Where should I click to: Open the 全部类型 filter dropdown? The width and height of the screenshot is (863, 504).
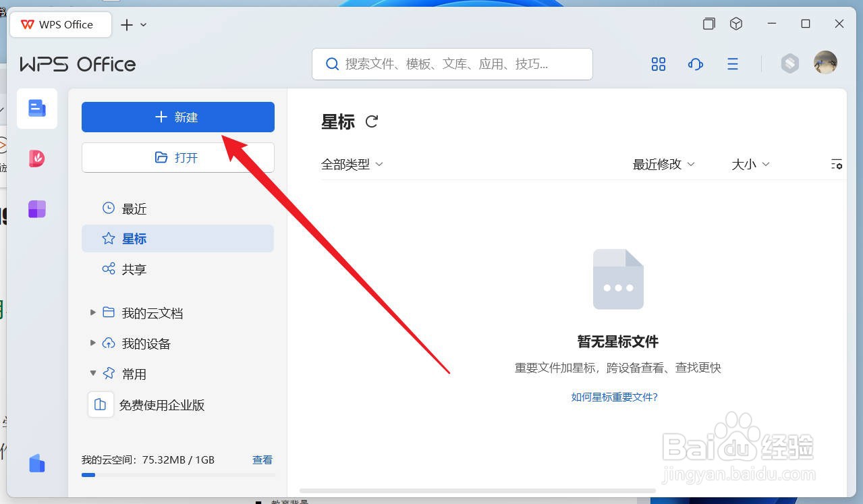tap(352, 164)
